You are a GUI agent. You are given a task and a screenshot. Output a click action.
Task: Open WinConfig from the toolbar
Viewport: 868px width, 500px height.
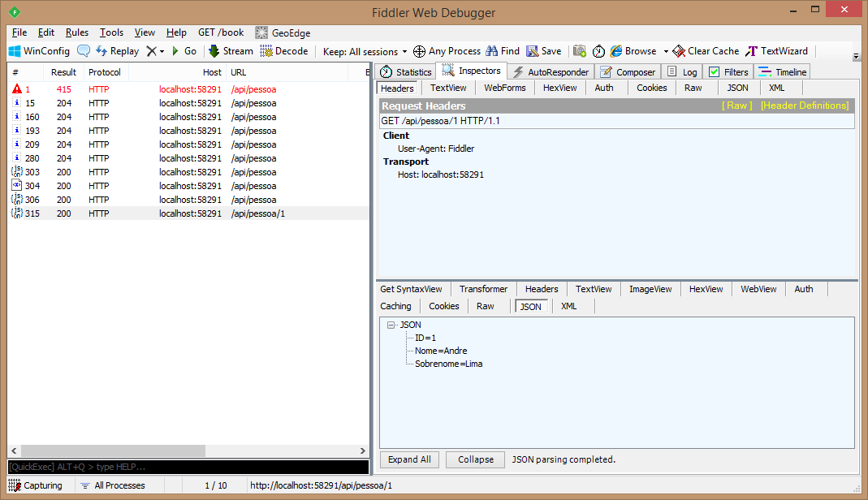click(x=39, y=51)
